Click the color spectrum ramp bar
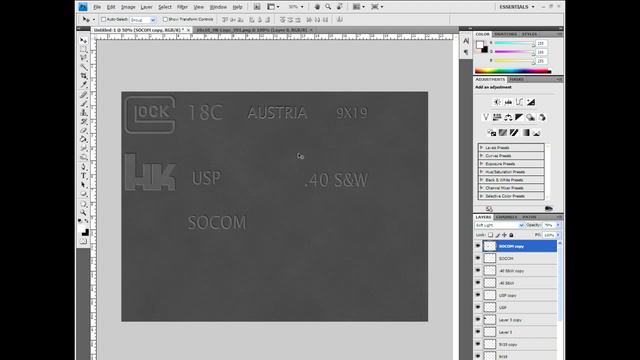Screen dimensions: 640x360 coord(513,71)
